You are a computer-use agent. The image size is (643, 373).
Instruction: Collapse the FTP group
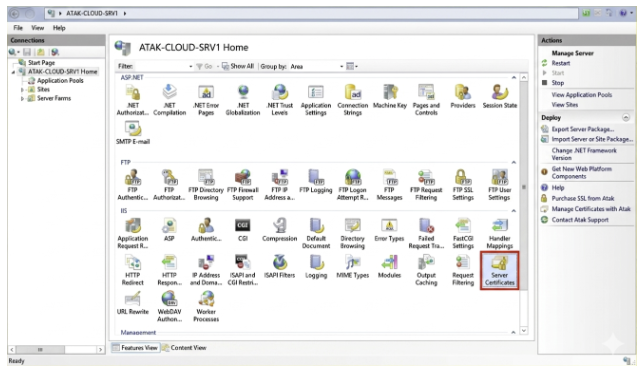514,163
